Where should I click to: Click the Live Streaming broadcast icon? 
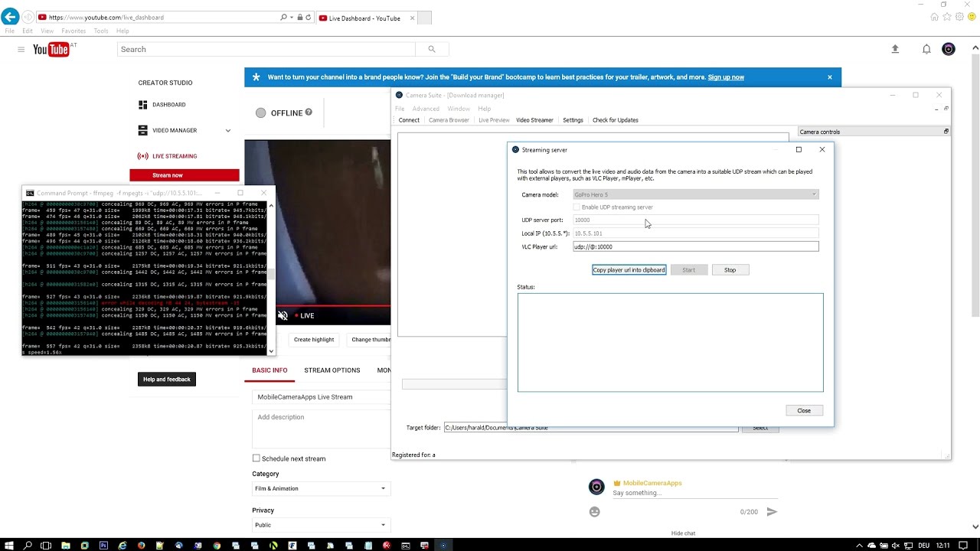142,156
